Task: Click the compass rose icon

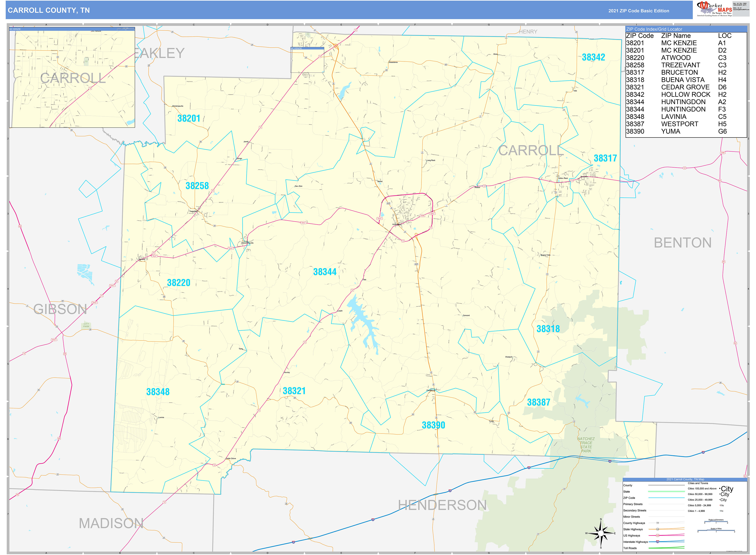Action: click(x=601, y=533)
